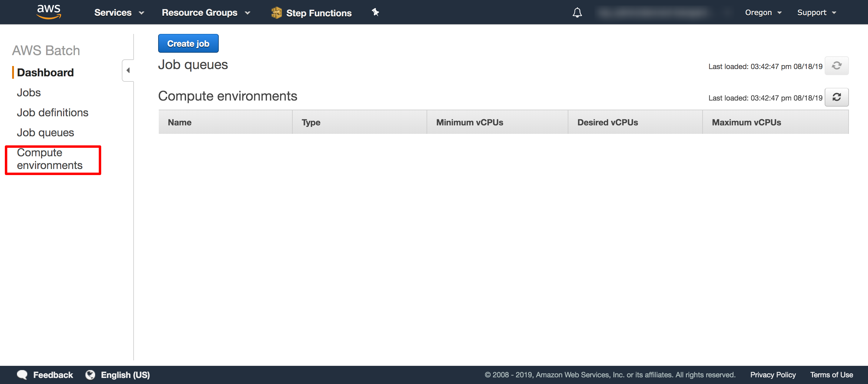Image resolution: width=868 pixels, height=384 pixels.
Task: Click the Step Functions service icon
Action: [x=276, y=12]
